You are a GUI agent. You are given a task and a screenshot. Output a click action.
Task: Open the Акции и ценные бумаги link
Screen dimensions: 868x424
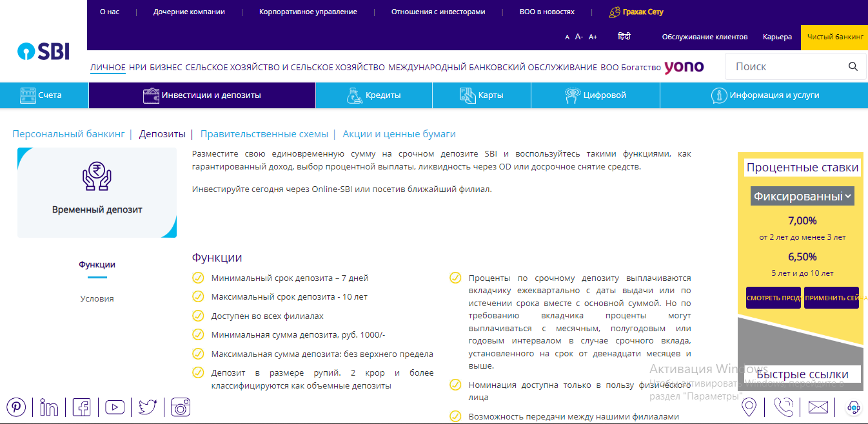point(399,134)
